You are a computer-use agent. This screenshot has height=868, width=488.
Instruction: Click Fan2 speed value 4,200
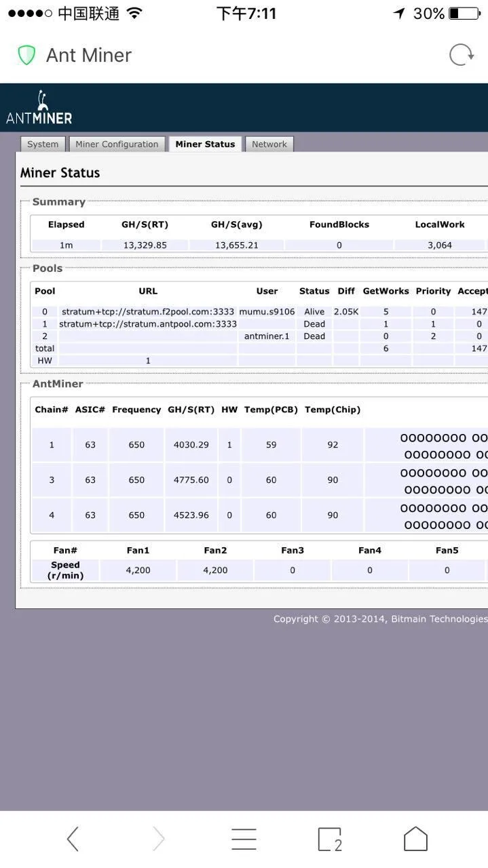pos(215,570)
